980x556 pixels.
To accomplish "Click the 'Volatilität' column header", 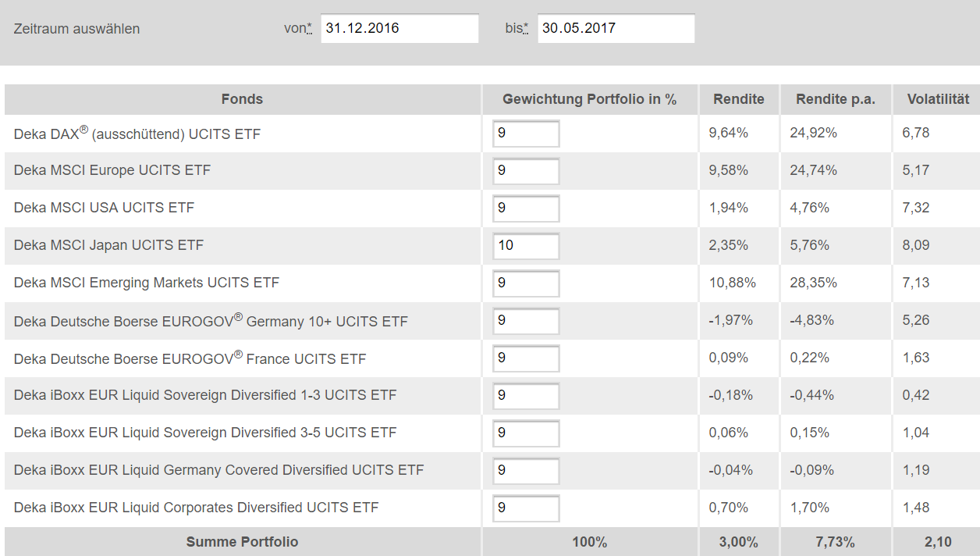I will (x=938, y=99).
